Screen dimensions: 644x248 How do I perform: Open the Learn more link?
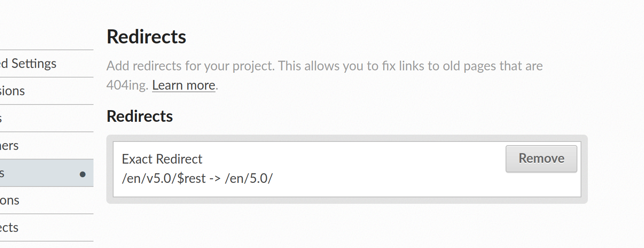point(183,85)
